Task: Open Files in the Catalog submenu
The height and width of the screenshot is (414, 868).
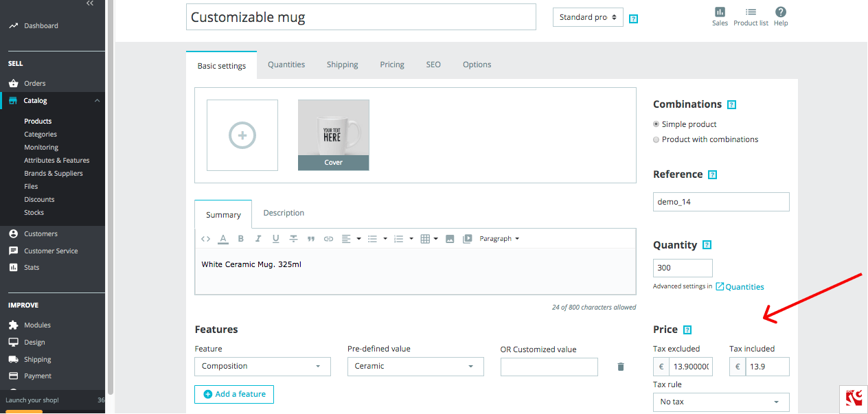Action: tap(31, 187)
